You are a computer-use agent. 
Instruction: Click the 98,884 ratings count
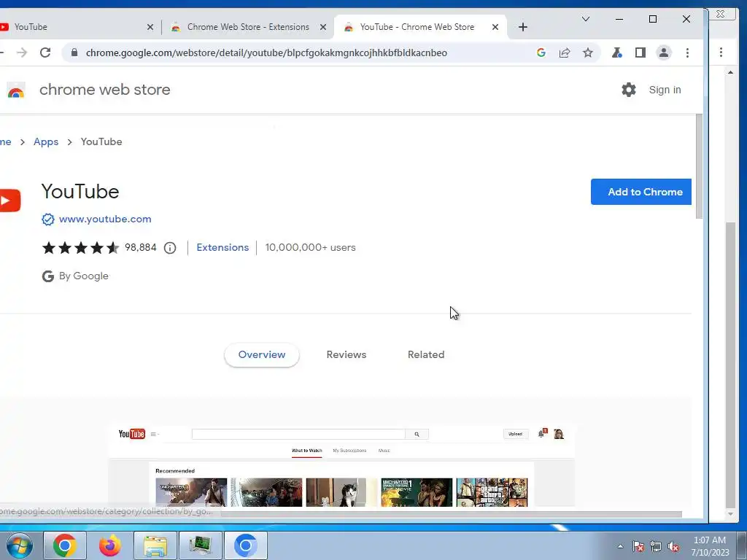(x=141, y=248)
